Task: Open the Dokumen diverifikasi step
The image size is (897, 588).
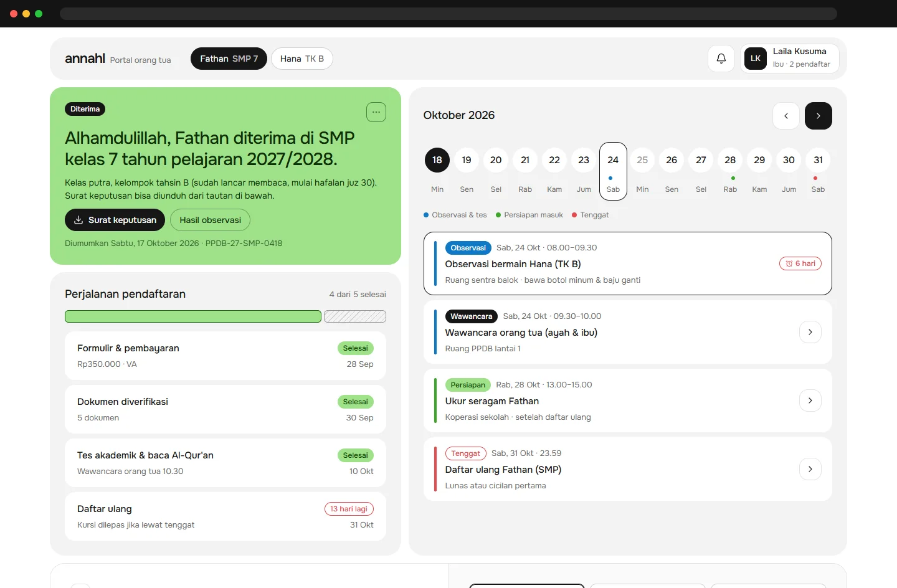Action: pyautogui.click(x=225, y=409)
